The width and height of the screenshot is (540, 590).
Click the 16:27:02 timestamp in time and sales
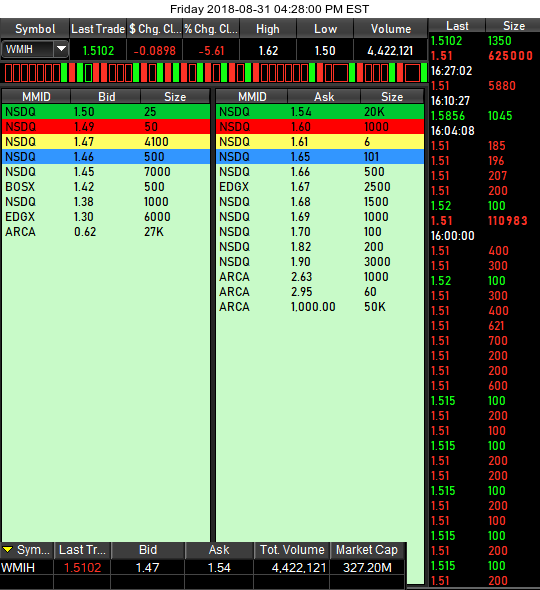coord(451,71)
